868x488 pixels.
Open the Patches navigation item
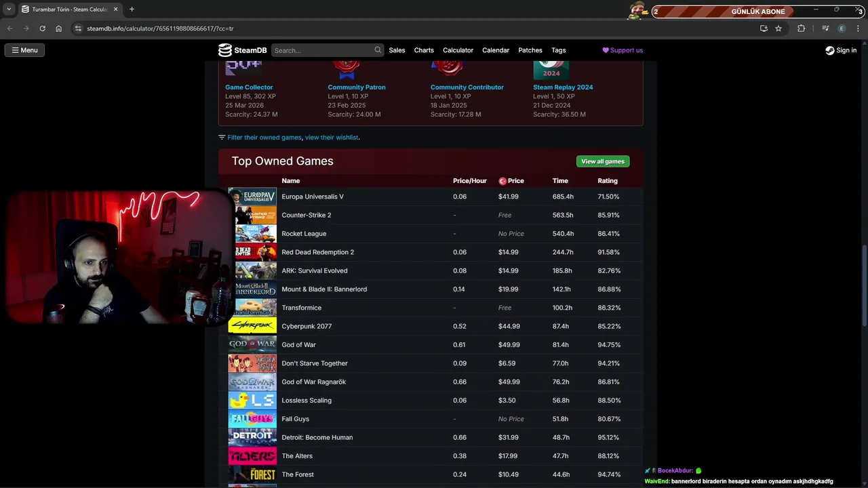(530, 50)
